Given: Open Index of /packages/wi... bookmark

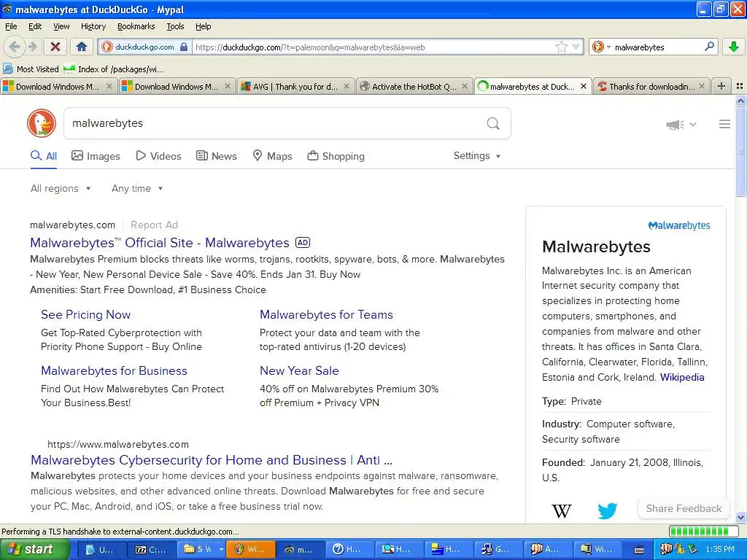Looking at the screenshot, I should tap(113, 69).
